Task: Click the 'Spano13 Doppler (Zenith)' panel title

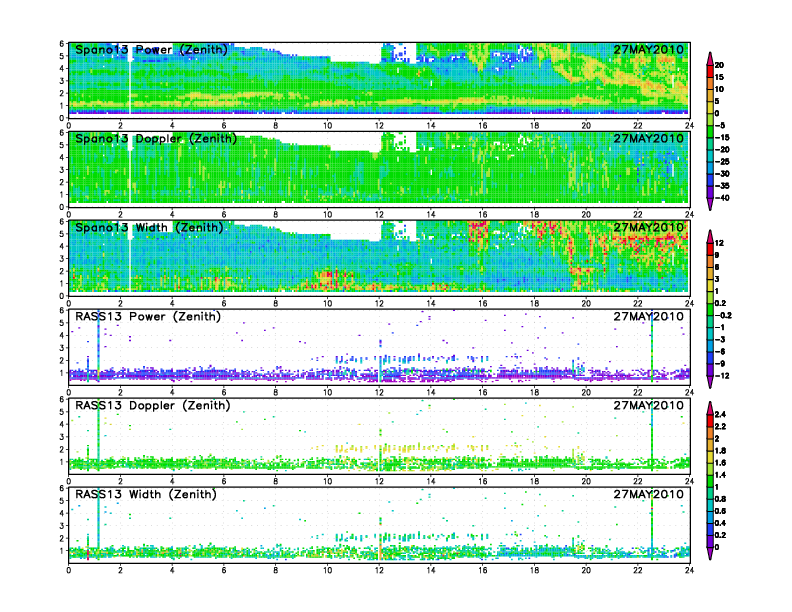Action: [x=156, y=138]
